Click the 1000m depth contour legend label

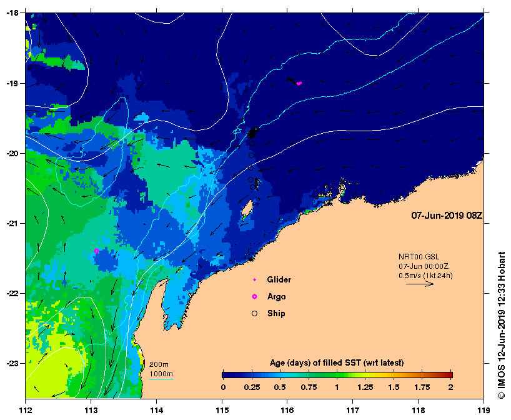click(x=161, y=374)
